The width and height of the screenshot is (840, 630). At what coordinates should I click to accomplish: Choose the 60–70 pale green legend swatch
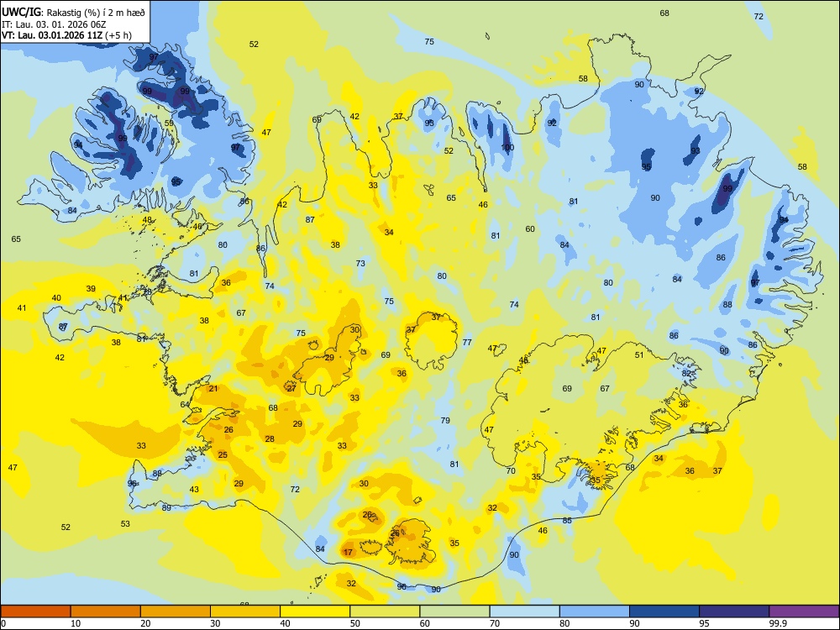click(454, 612)
